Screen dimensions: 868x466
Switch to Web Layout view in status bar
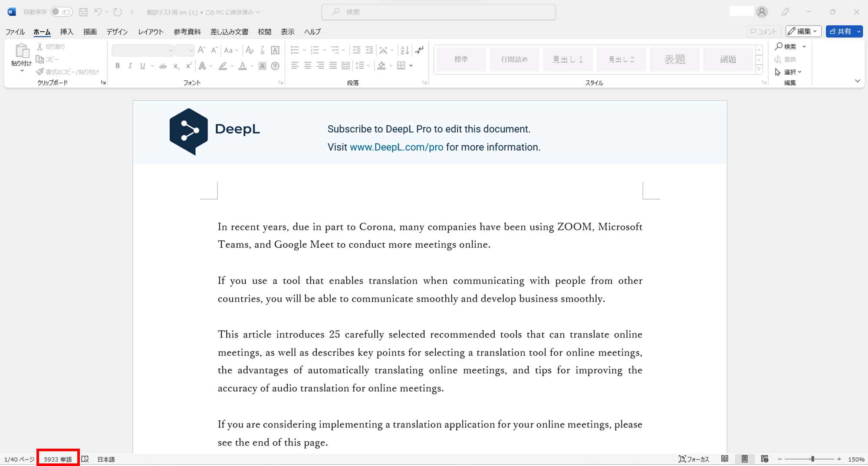(x=765, y=459)
